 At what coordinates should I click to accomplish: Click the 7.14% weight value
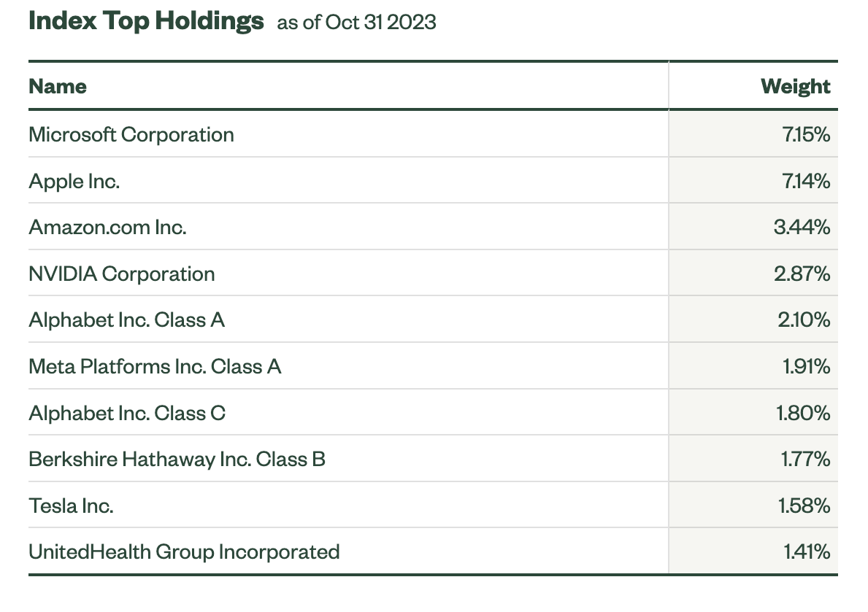pyautogui.click(x=806, y=181)
